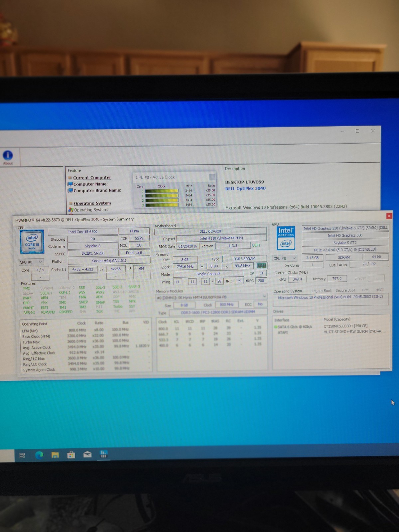This screenshot has width=399, height=532.
Task: Click the HWiNFO taskbar icon
Action: (x=103, y=454)
